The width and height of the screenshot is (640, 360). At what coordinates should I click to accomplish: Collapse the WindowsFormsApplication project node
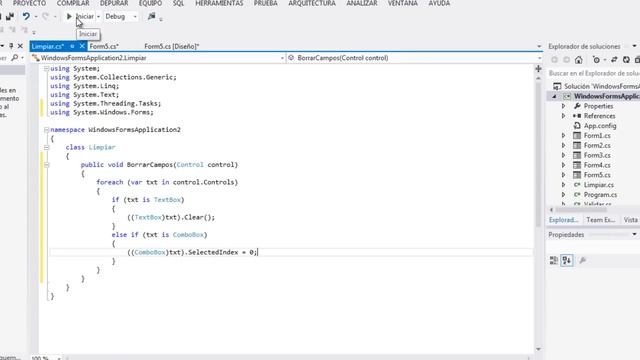click(x=554, y=97)
